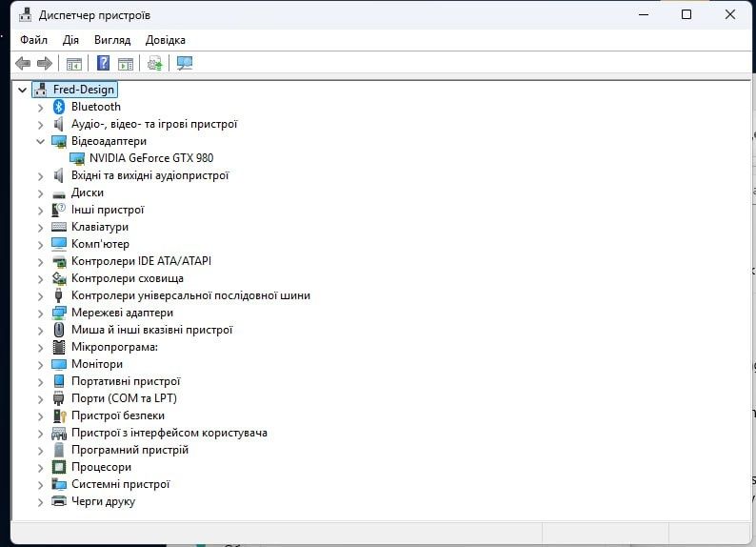Select the Fred-Design computer name
This screenshot has width=756, height=547.
84,90
